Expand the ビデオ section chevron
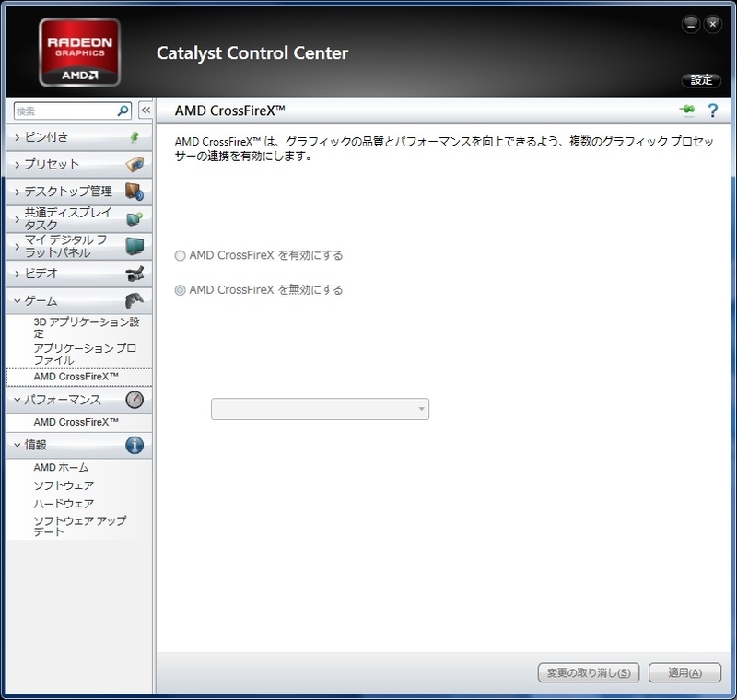This screenshot has width=737, height=700. 17,274
